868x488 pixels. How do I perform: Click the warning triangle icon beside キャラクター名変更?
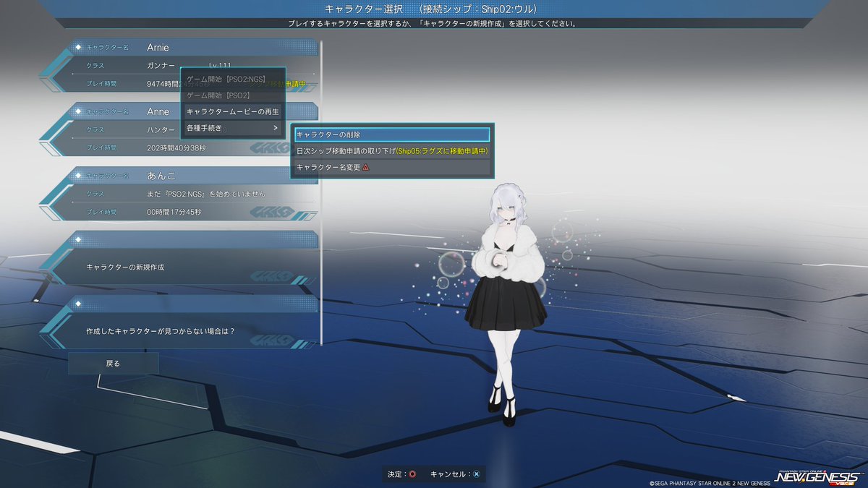[366, 168]
